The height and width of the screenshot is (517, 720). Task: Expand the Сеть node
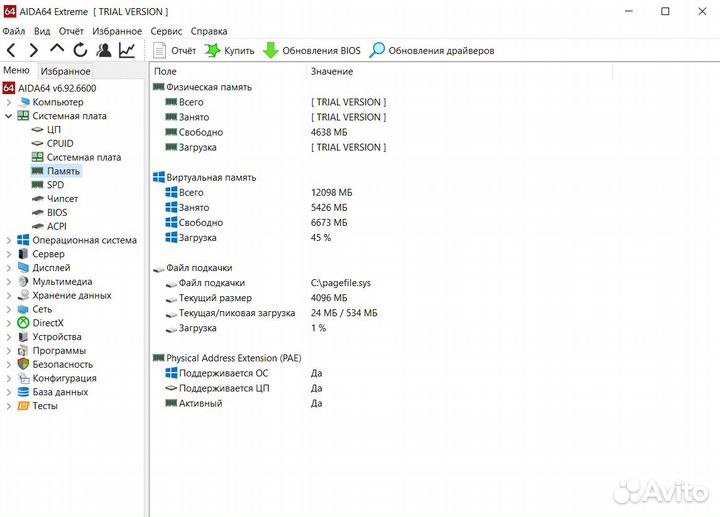[x=9, y=309]
